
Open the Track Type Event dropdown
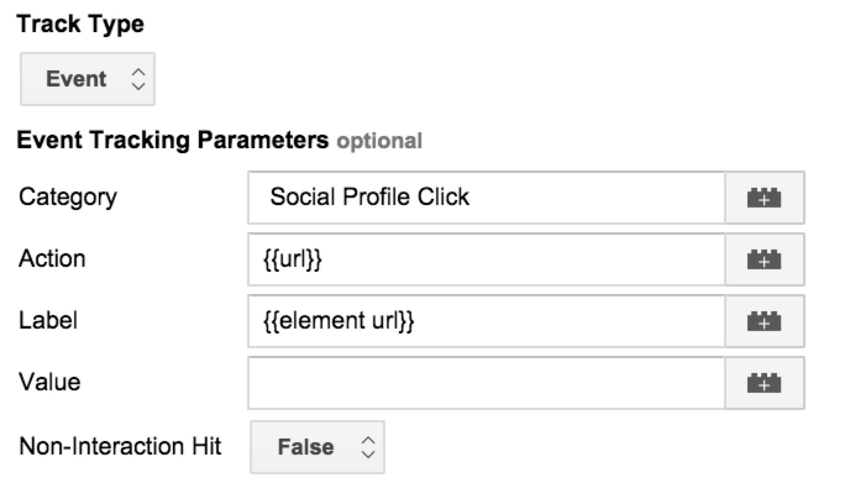click(x=88, y=79)
